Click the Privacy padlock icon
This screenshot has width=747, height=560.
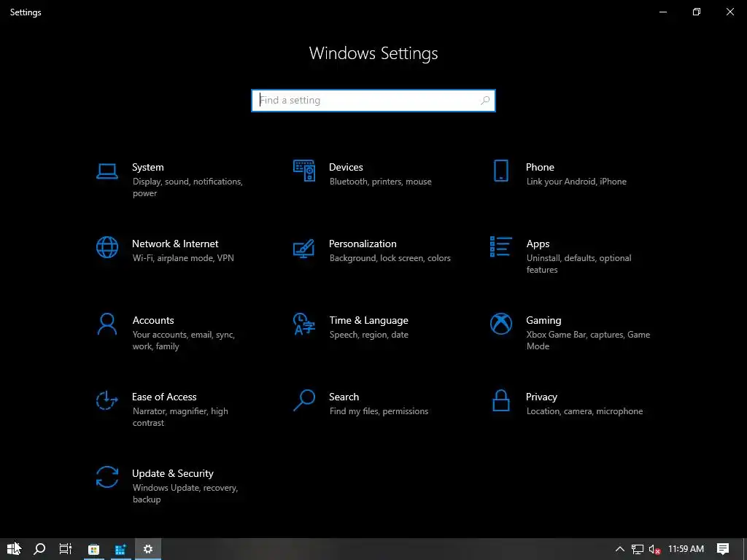pyautogui.click(x=500, y=400)
